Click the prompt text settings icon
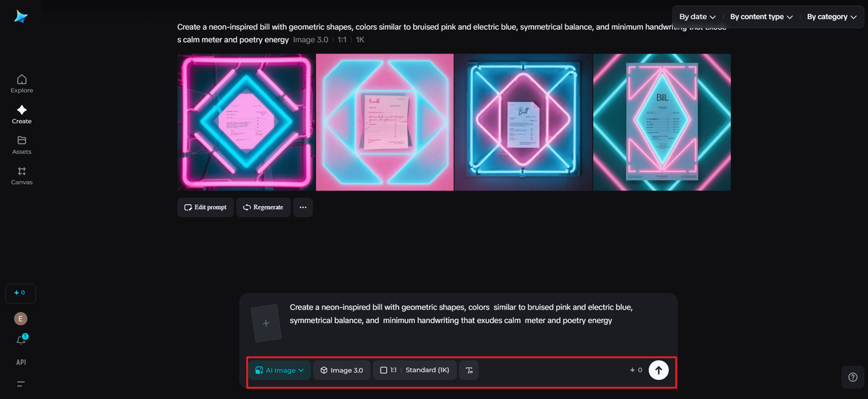This screenshot has height=399, width=868. click(x=469, y=371)
